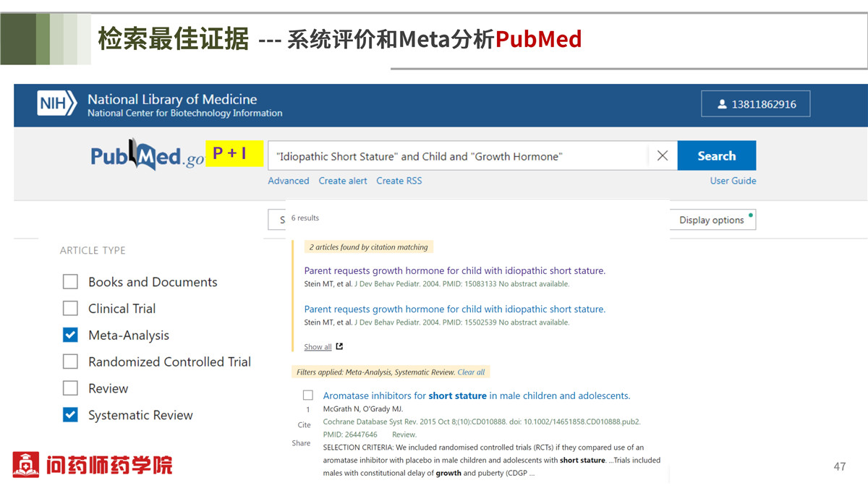
Task: Check the Review filter
Action: (x=70, y=388)
